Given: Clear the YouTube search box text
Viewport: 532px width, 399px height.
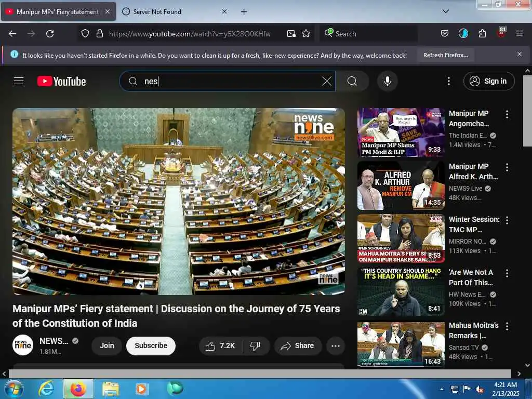Looking at the screenshot, I should [326, 81].
